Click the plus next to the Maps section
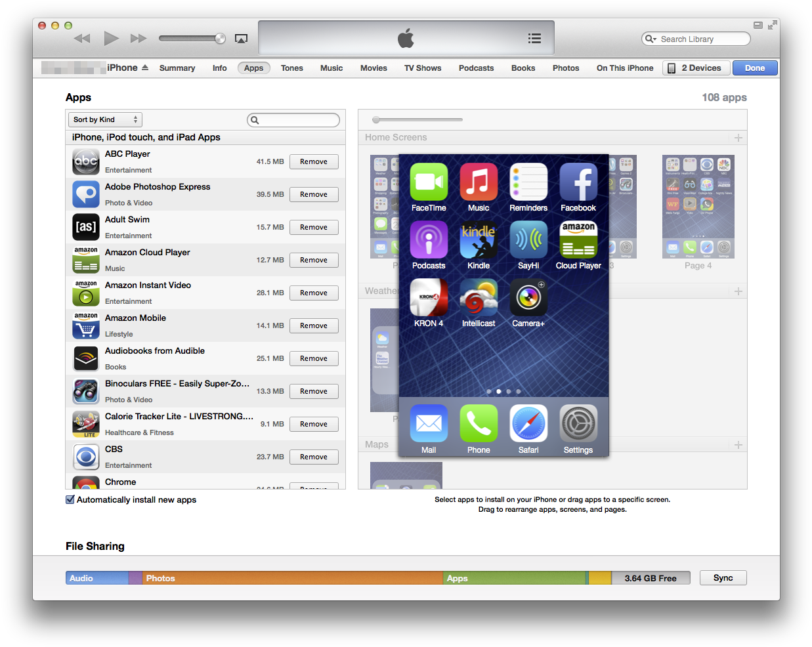Screen dimensions: 812x647 coord(738,444)
